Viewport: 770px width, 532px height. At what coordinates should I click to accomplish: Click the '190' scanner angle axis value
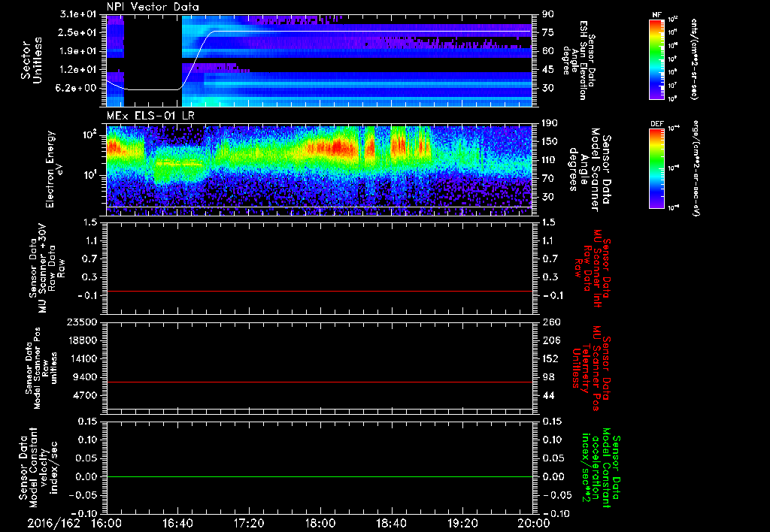click(x=551, y=123)
